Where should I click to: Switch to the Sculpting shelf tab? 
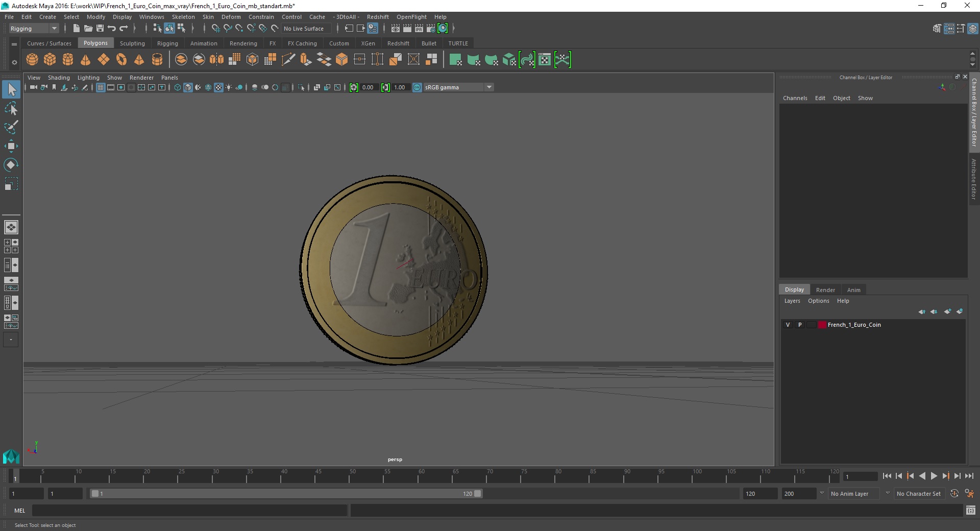(x=132, y=43)
